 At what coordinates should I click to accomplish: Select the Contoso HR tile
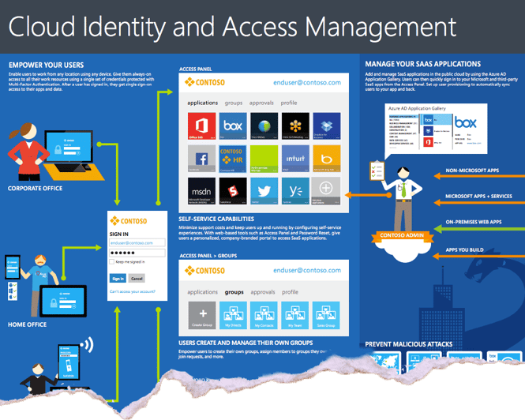coord(232,159)
